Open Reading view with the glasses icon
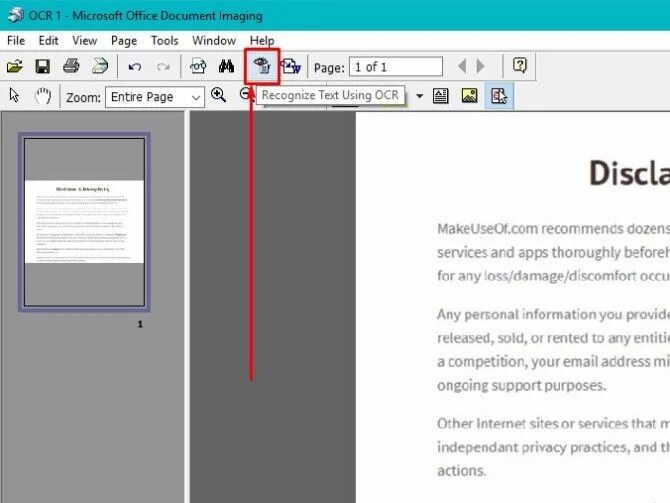 coord(198,66)
